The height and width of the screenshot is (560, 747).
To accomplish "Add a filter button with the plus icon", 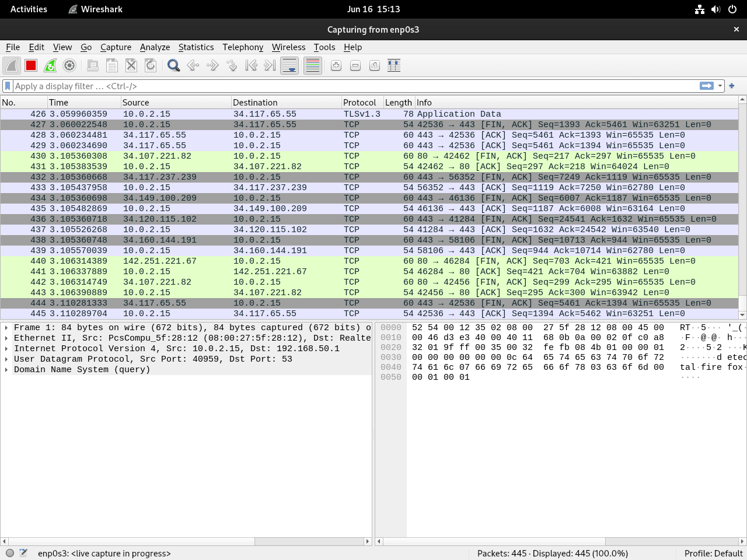I will (731, 86).
